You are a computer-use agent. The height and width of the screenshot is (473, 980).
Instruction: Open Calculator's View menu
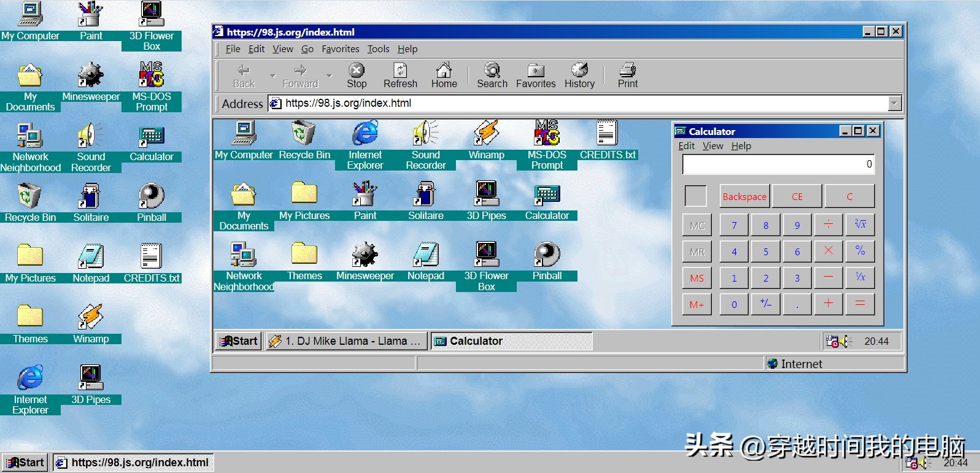pos(712,146)
